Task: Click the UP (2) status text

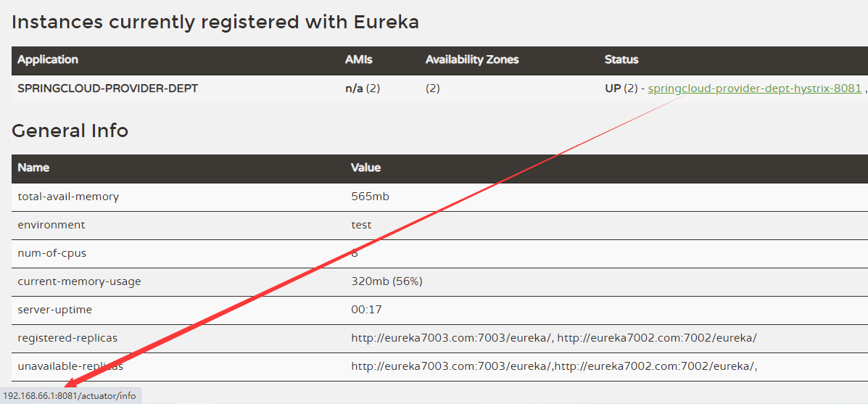Action: click(621, 88)
